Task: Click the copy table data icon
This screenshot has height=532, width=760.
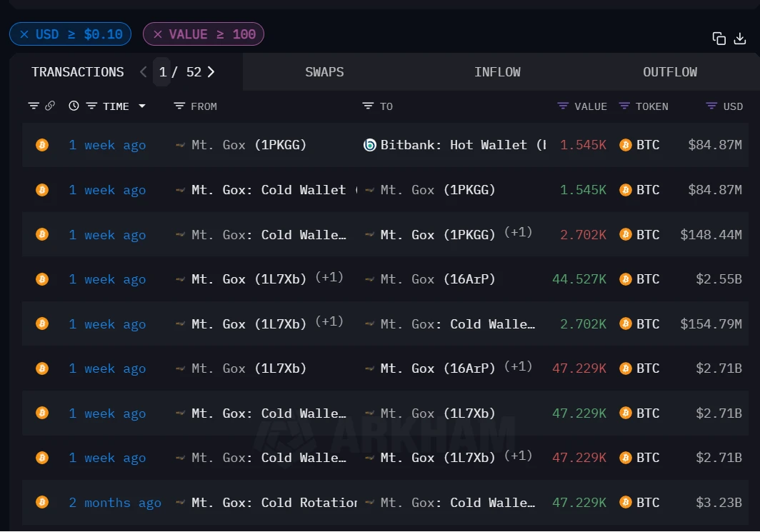Action: 719,39
